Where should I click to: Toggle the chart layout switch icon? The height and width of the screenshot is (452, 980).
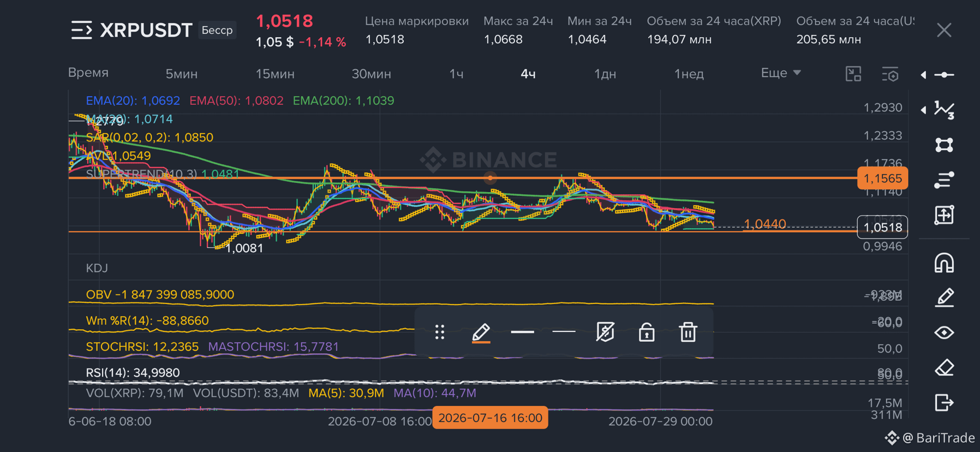pos(853,74)
